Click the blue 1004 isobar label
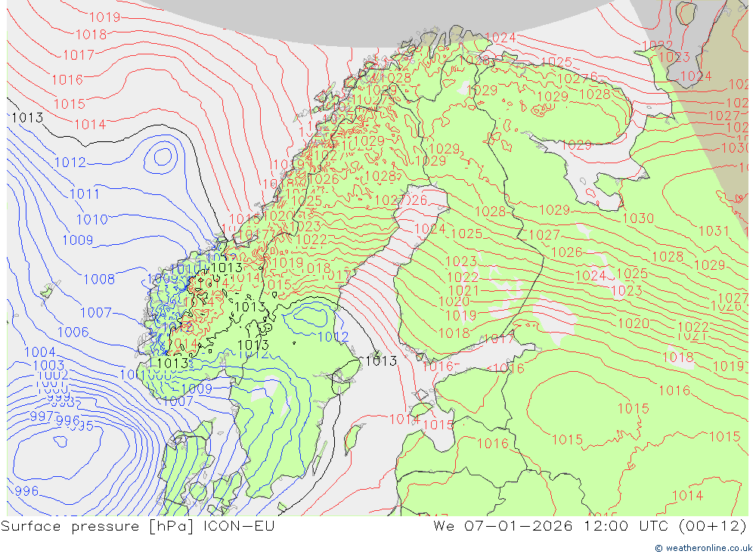The width and height of the screenshot is (756, 554). pos(40,352)
